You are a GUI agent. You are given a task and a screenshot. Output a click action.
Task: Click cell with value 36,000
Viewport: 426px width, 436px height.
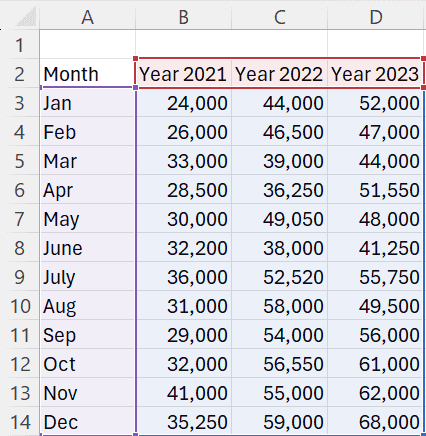184,277
